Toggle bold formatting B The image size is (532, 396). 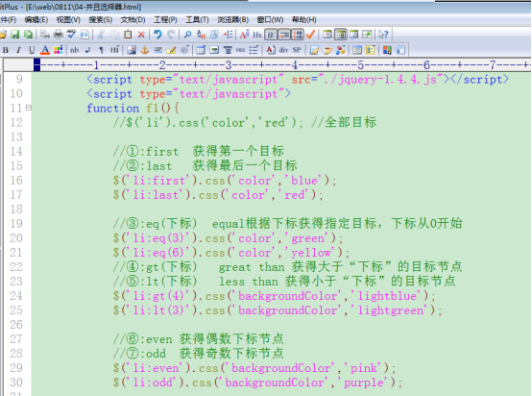pyautogui.click(x=6, y=50)
